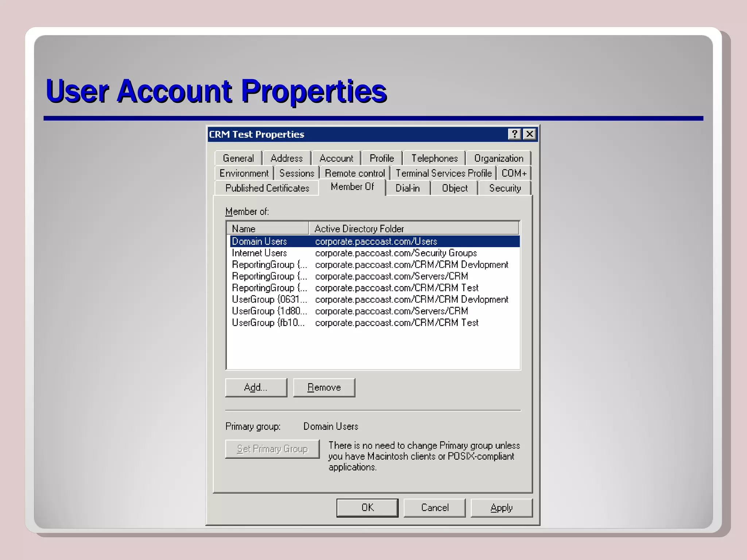Select the UserGroup {fb10... row

click(x=375, y=323)
